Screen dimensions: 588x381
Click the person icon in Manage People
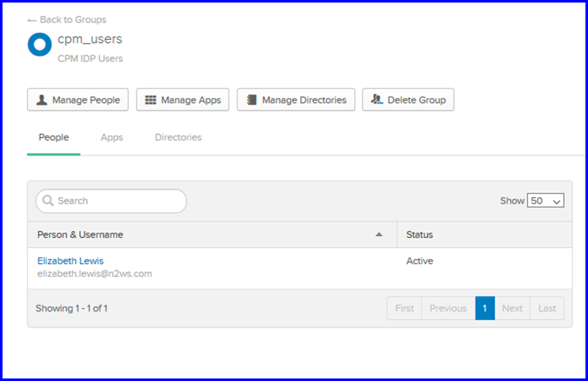pos(42,99)
